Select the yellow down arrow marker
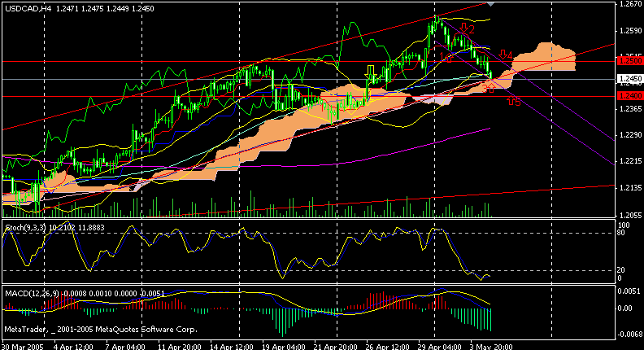644x350 pixels. tap(372, 73)
